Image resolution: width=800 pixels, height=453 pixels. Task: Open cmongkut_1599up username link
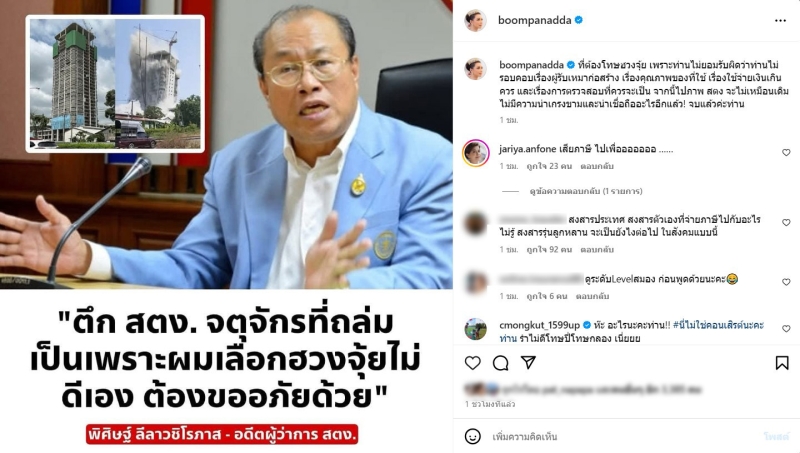(x=539, y=325)
